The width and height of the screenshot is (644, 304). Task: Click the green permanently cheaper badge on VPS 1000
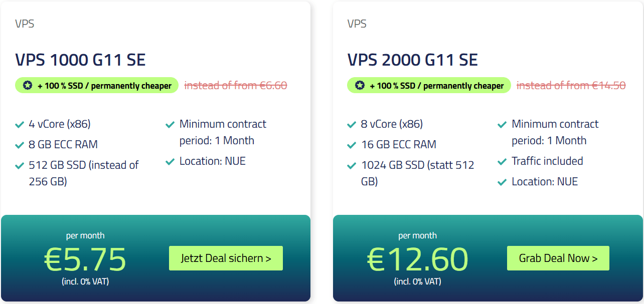coord(97,86)
